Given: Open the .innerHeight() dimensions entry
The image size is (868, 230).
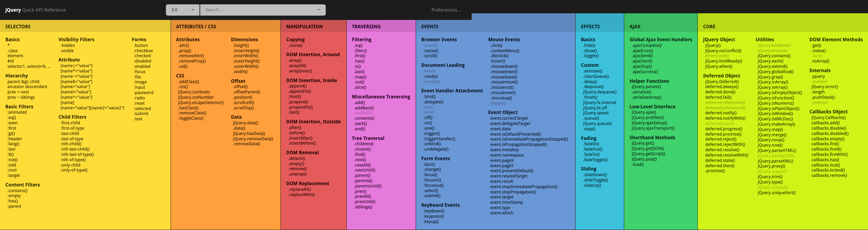Looking at the screenshot, I should [246, 51].
